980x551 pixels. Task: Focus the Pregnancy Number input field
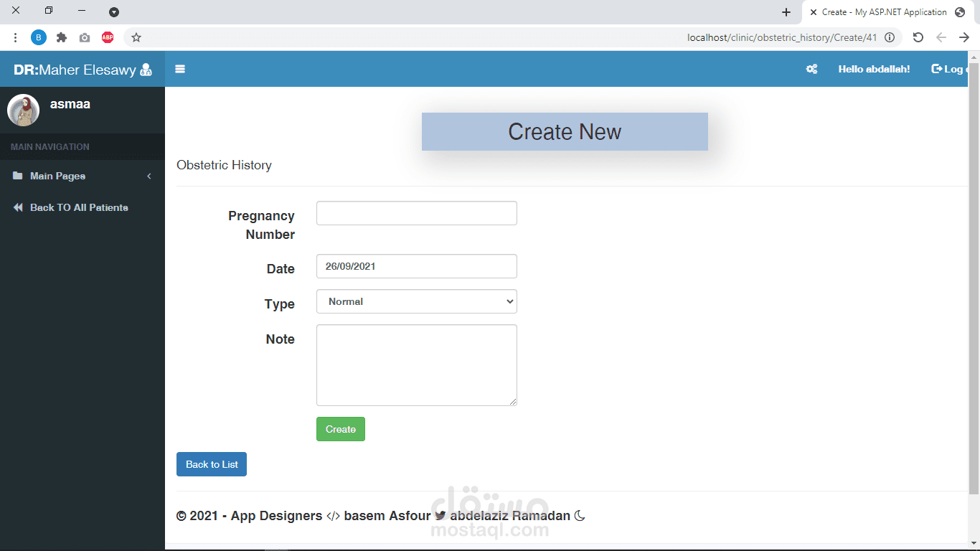(x=417, y=213)
